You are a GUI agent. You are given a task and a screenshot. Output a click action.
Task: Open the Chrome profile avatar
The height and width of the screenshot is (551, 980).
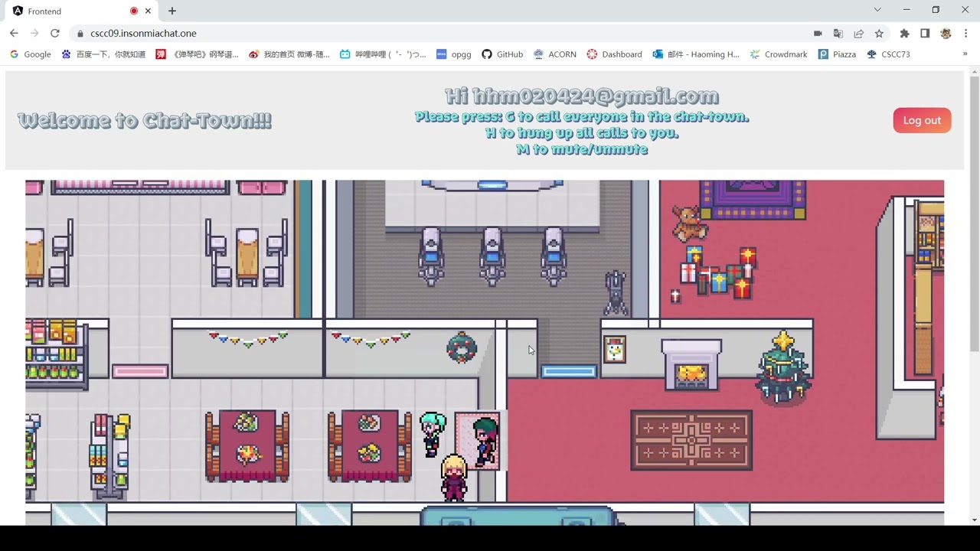point(946,33)
